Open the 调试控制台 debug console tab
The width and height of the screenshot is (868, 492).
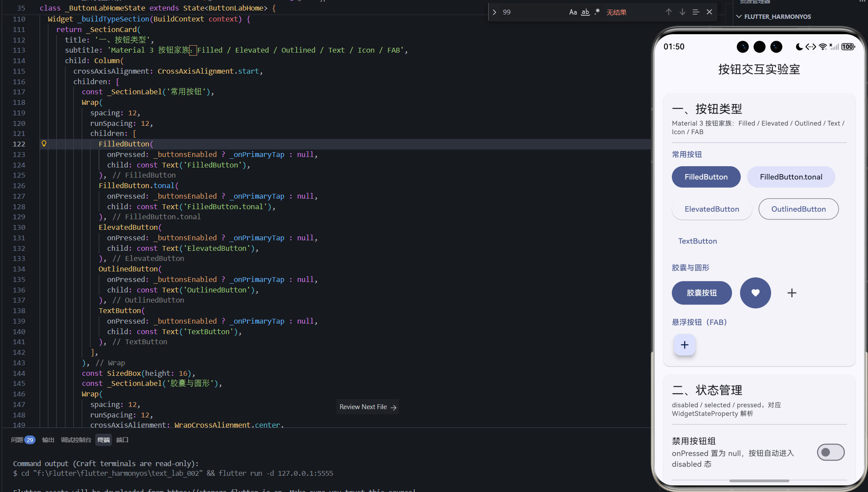tap(76, 440)
